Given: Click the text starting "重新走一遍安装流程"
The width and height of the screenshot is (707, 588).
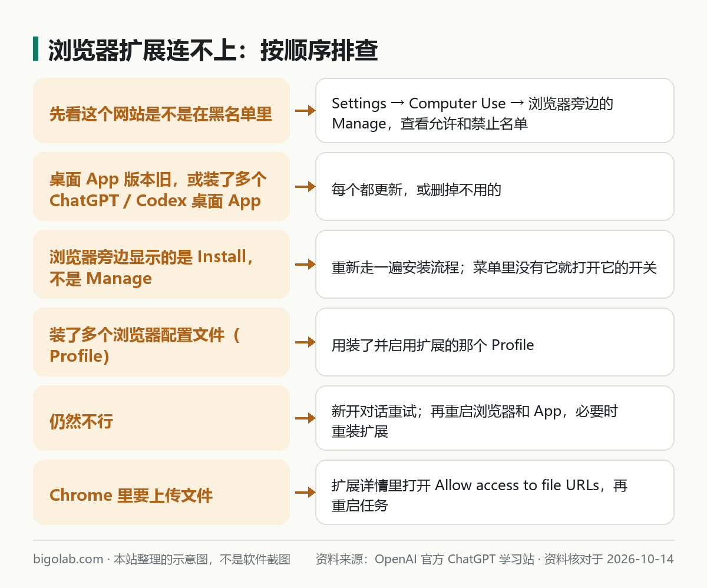Looking at the screenshot, I should click(x=494, y=267).
